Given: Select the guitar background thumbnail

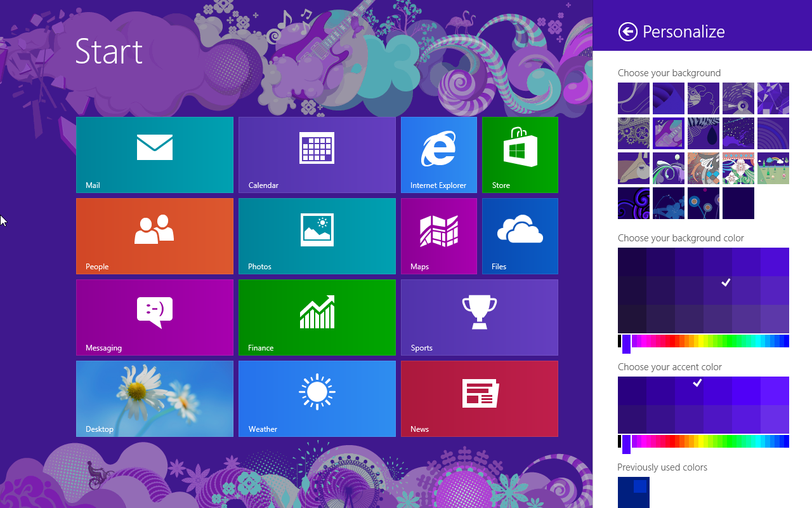Looking at the screenshot, I should click(x=669, y=133).
